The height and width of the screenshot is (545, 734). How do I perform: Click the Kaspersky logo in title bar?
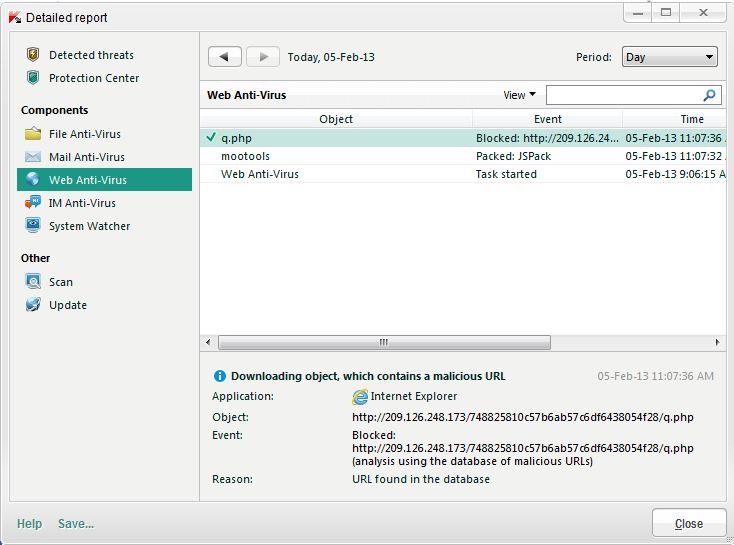15,17
